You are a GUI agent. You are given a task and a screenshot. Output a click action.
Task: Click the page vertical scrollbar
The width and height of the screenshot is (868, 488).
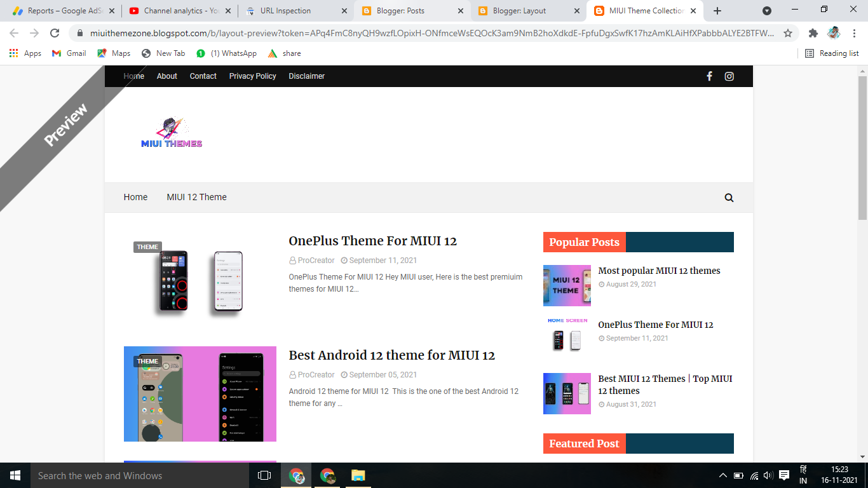point(862,149)
